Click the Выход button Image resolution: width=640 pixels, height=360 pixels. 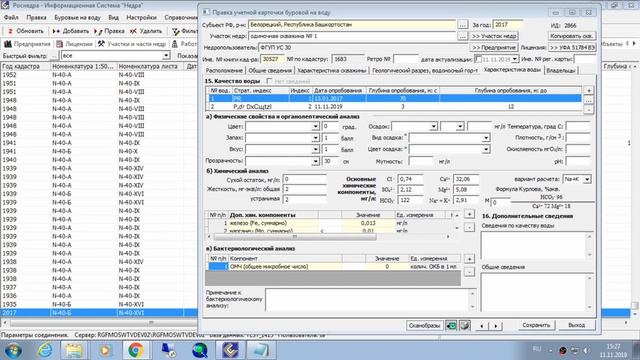point(577,325)
